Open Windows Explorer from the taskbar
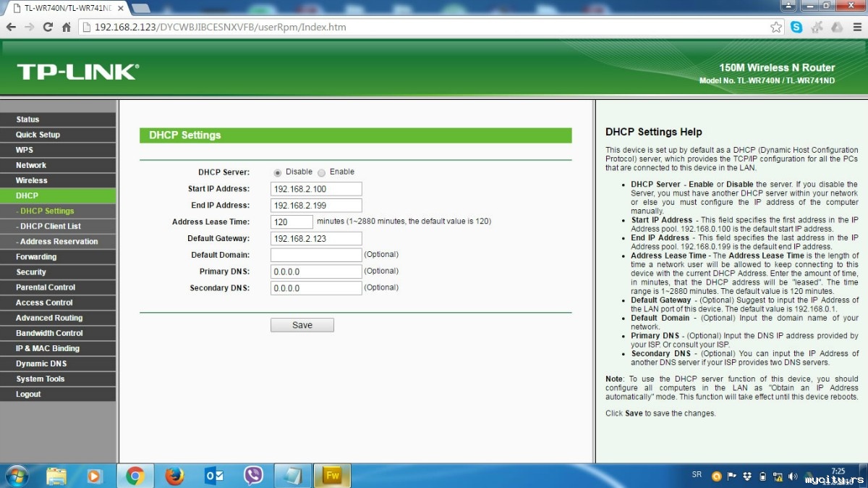868x488 pixels. click(56, 476)
